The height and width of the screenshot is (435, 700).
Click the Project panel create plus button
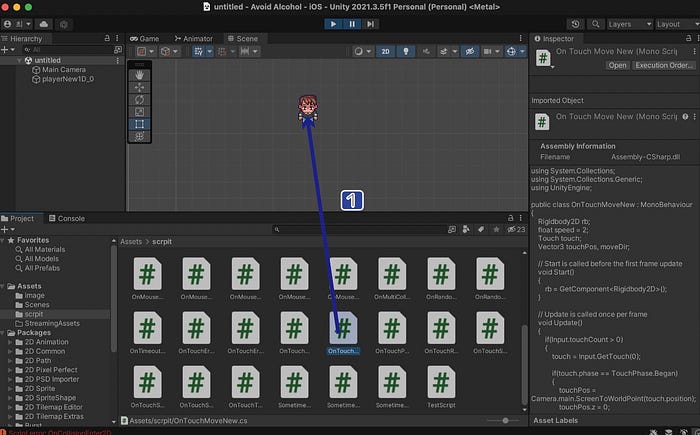(8, 230)
